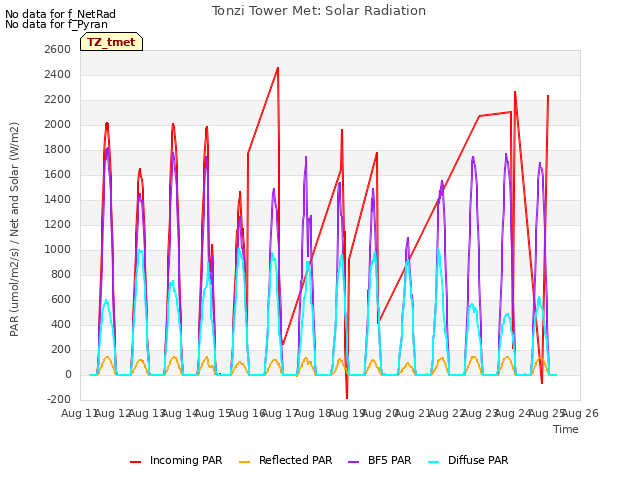Screen dimensions: 640x480
Task: Click the Diffuse PAR legend entry
Action: pyautogui.click(x=468, y=460)
